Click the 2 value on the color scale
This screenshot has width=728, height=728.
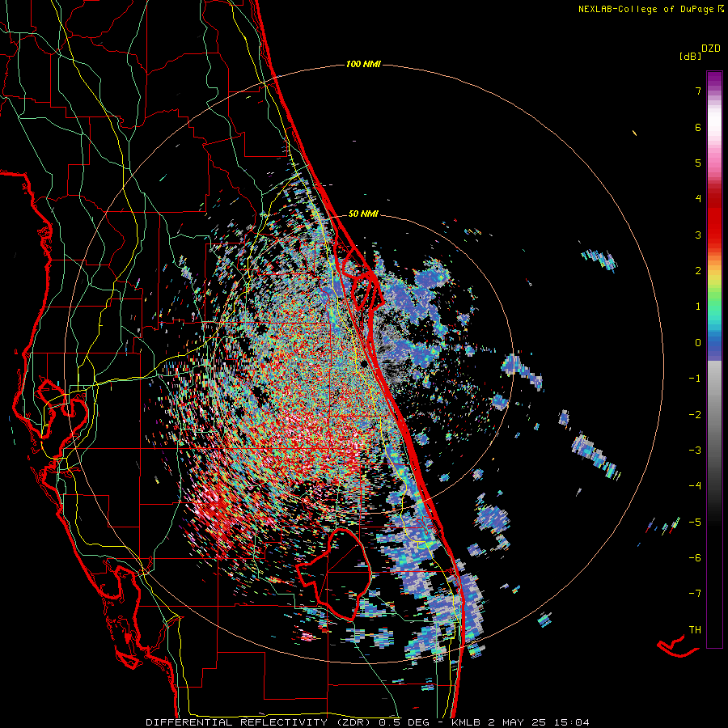pyautogui.click(x=698, y=271)
